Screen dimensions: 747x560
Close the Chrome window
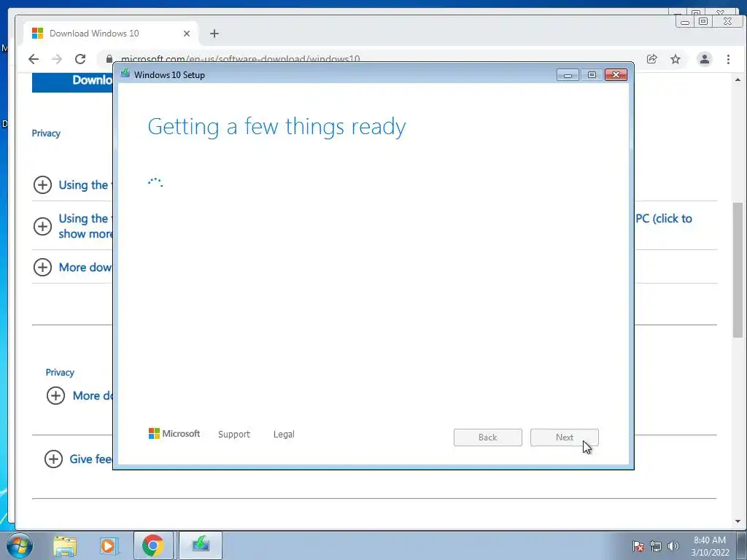click(727, 21)
